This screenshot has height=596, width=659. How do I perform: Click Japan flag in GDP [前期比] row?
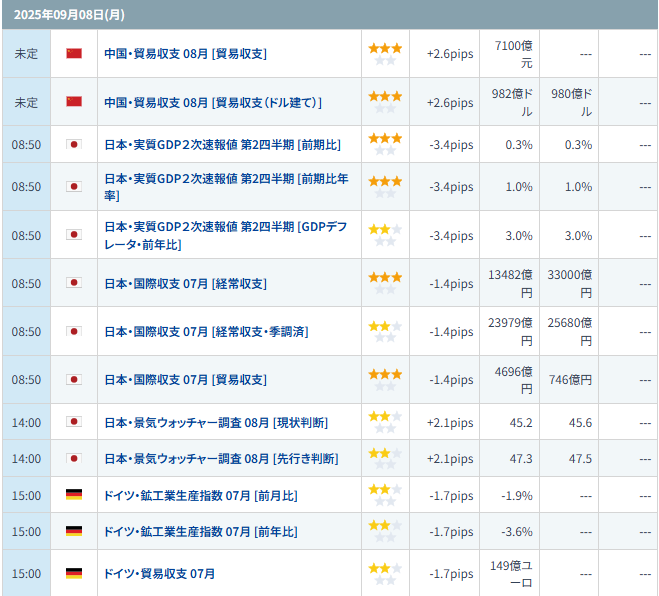tap(74, 145)
